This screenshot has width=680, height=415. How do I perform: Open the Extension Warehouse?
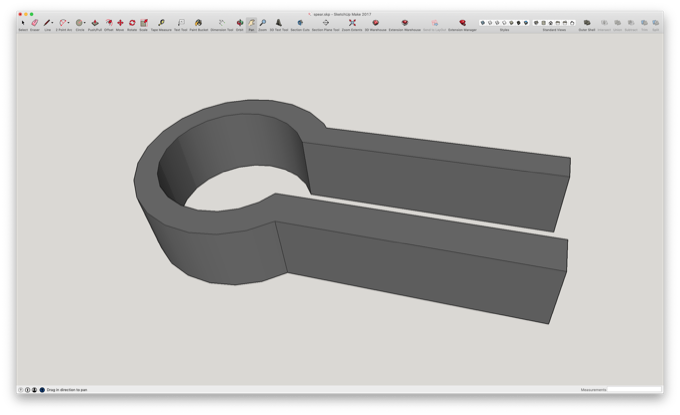click(x=405, y=23)
